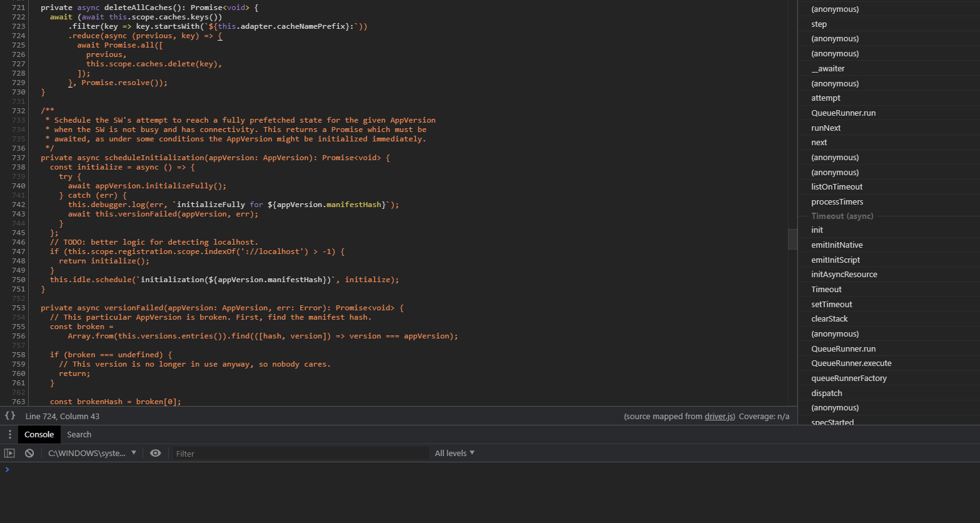980x523 pixels.
Task: Click 'deleteAllCaches' in the code
Action: [138, 8]
